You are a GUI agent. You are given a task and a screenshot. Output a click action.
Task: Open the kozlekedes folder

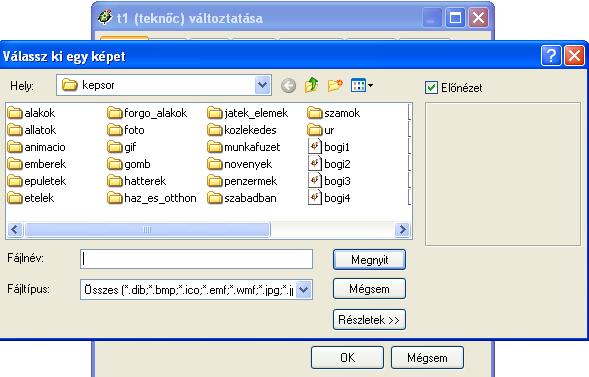point(242,130)
